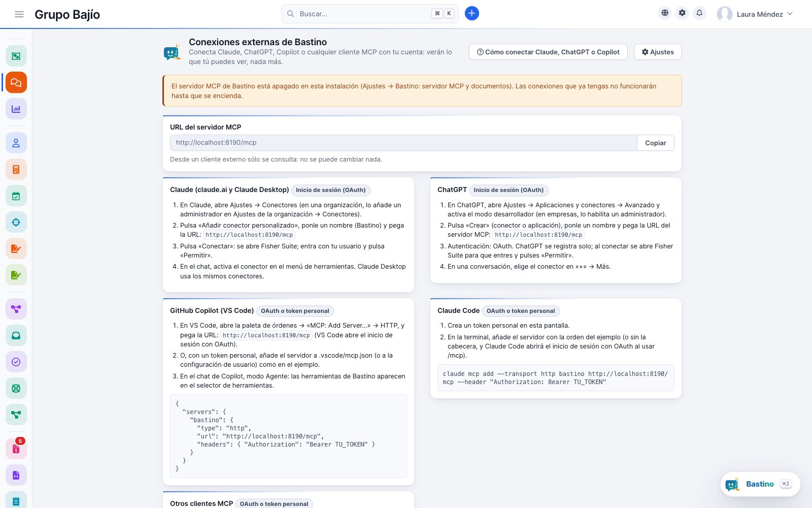This screenshot has width=812, height=508.
Task: Open the orange calculator sidebar icon
Action: coord(16,169)
